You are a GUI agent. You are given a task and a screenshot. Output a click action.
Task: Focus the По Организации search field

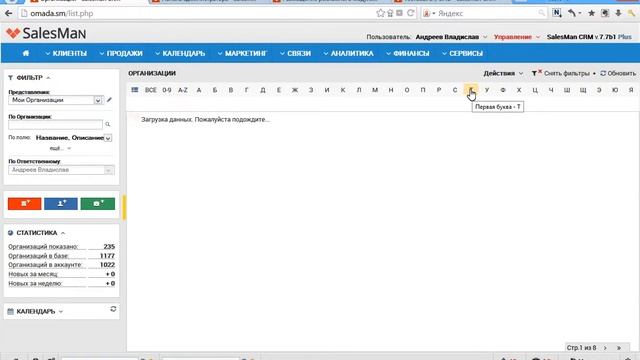point(56,124)
